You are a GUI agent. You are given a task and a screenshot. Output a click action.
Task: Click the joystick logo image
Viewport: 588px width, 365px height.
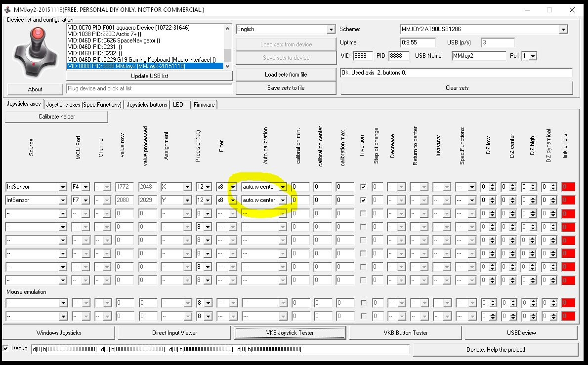coord(35,52)
